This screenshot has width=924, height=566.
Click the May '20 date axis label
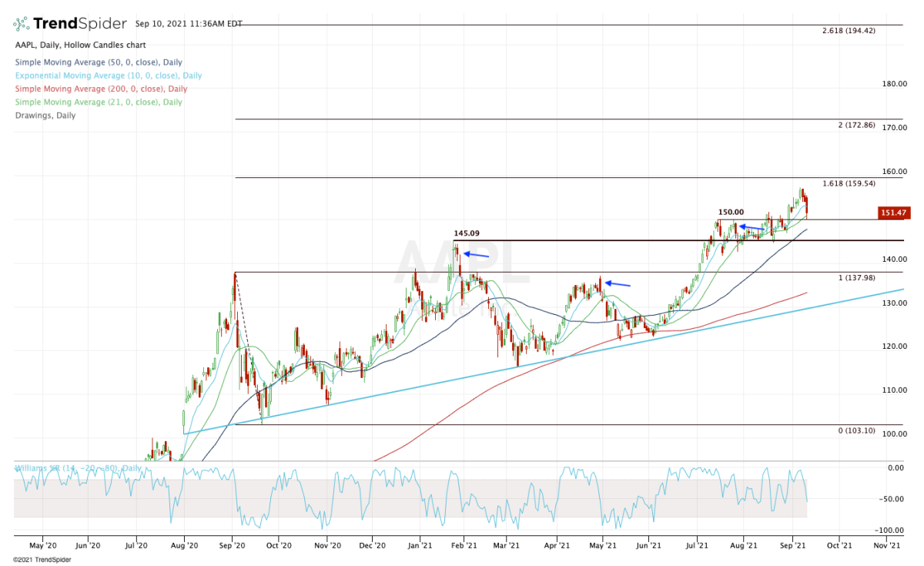[x=42, y=545]
